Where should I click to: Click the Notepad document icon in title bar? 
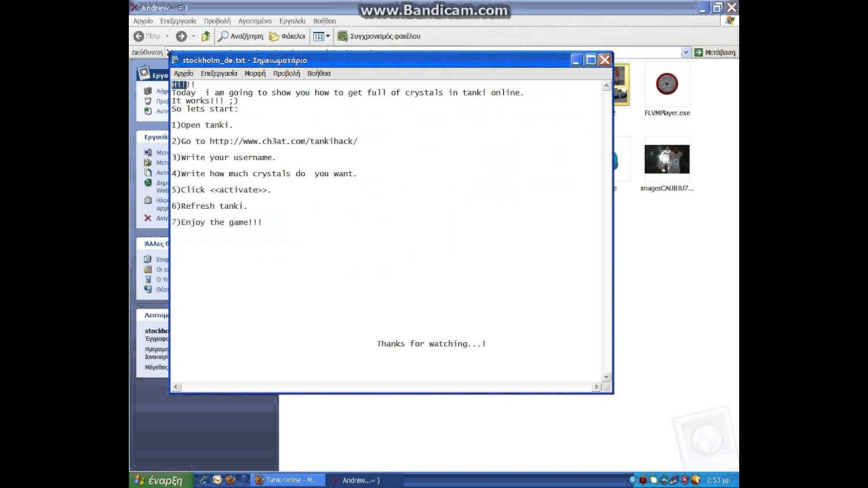(x=176, y=60)
